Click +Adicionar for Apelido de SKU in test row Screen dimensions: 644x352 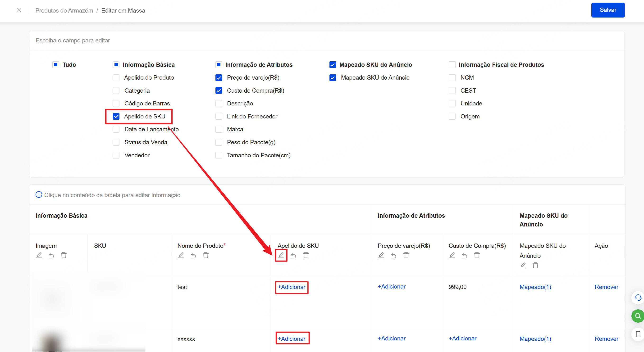pyautogui.click(x=292, y=287)
